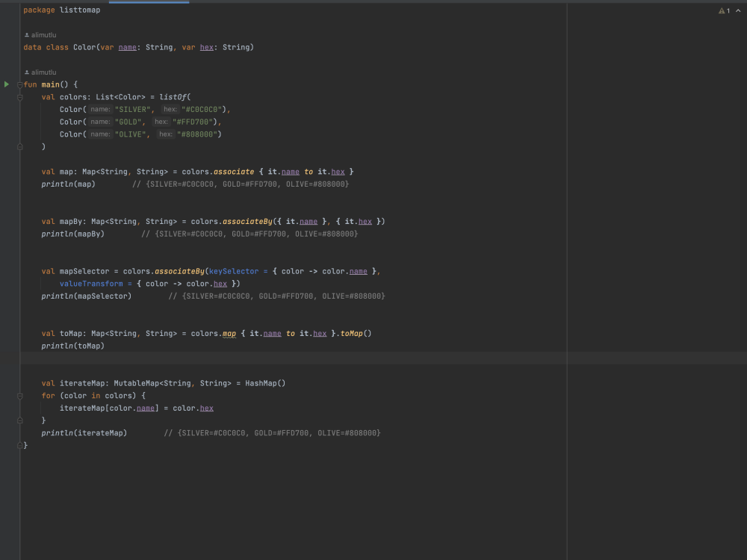The height and width of the screenshot is (560, 747).
Task: Open the warnings indicator showing 1 problem
Action: click(724, 10)
